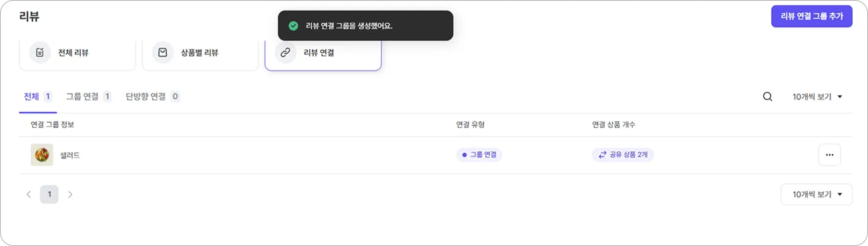Click the 공유 상품 2개 badge

tap(623, 155)
